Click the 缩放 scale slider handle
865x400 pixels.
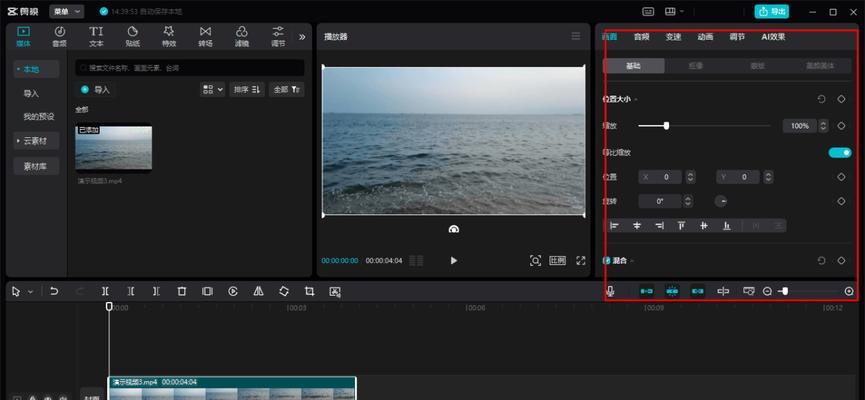(x=666, y=126)
